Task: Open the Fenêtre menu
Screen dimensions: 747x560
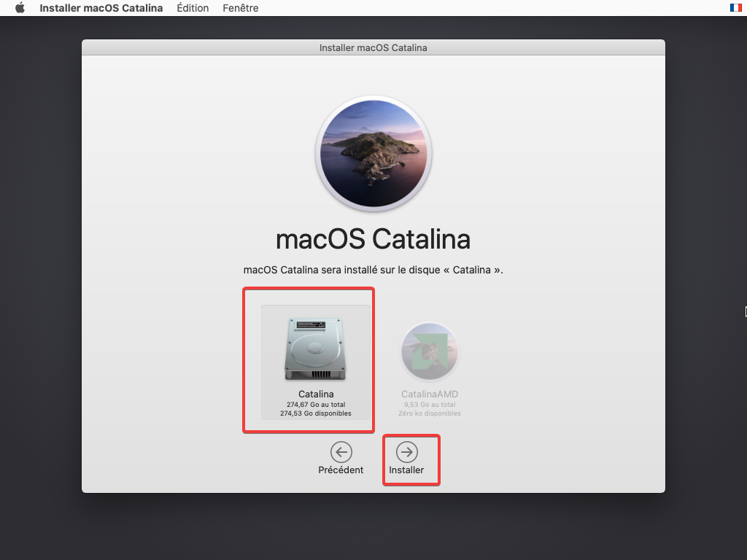Action: tap(241, 8)
